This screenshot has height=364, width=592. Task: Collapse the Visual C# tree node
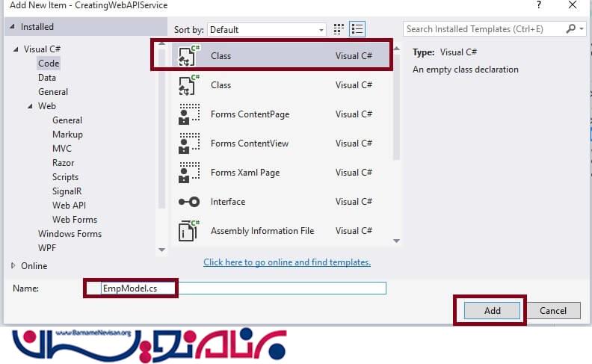coord(16,49)
